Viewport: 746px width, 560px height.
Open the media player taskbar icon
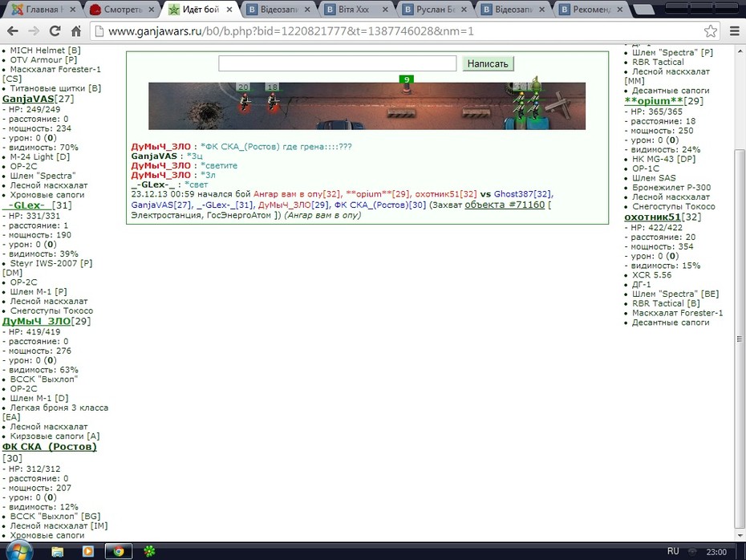pos(88,551)
